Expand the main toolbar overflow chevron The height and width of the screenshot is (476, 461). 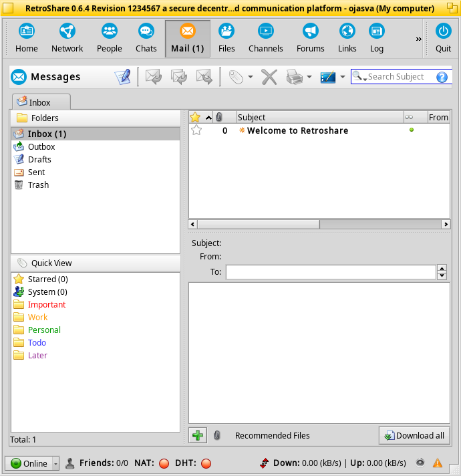[418, 39]
